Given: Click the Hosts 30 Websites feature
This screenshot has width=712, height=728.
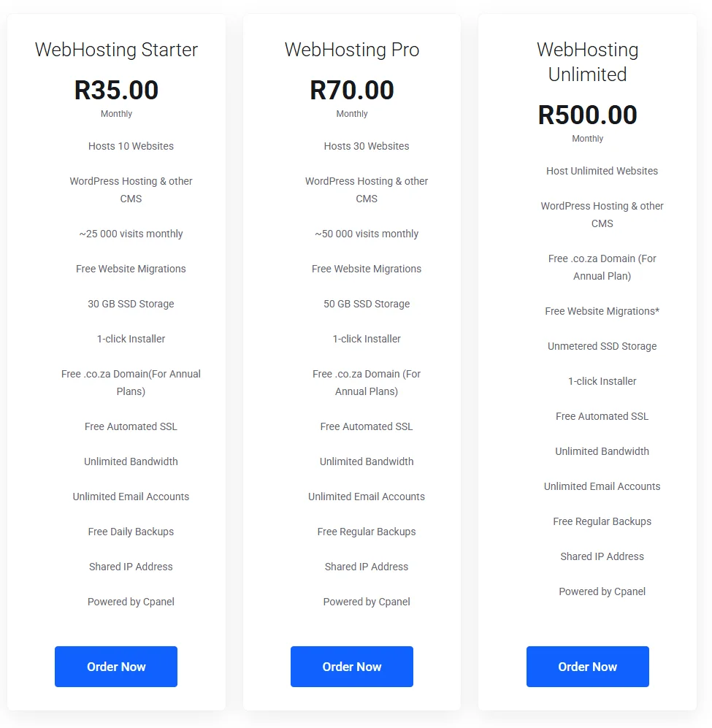Looking at the screenshot, I should (367, 146).
